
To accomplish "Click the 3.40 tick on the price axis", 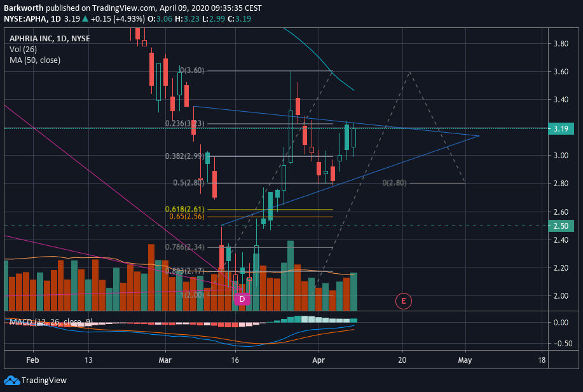I will point(561,100).
